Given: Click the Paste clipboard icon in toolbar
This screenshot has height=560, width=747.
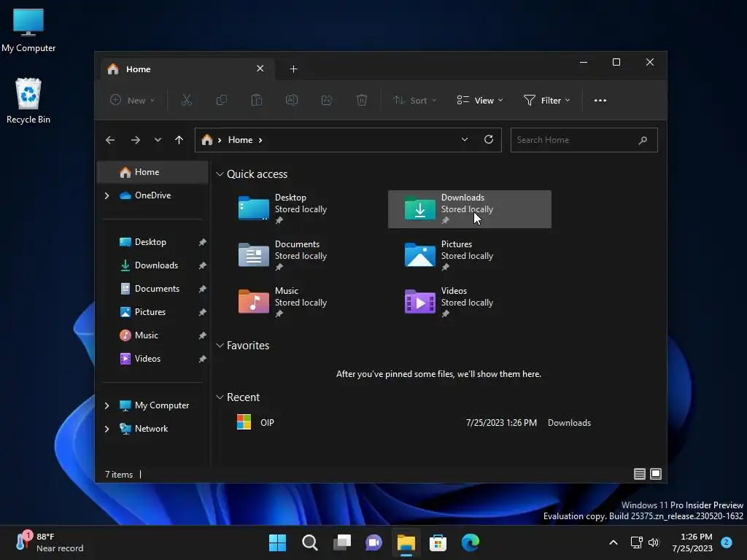Looking at the screenshot, I should tap(256, 100).
